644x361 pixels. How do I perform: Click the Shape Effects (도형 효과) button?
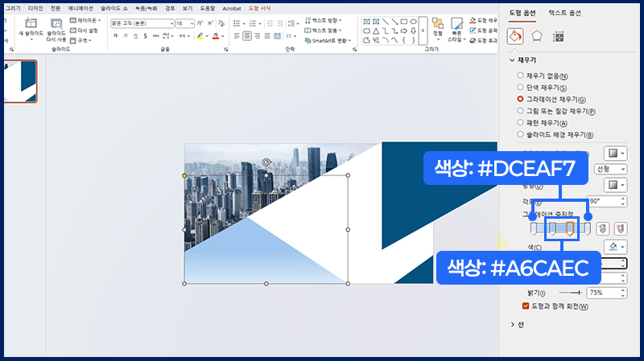(x=484, y=40)
